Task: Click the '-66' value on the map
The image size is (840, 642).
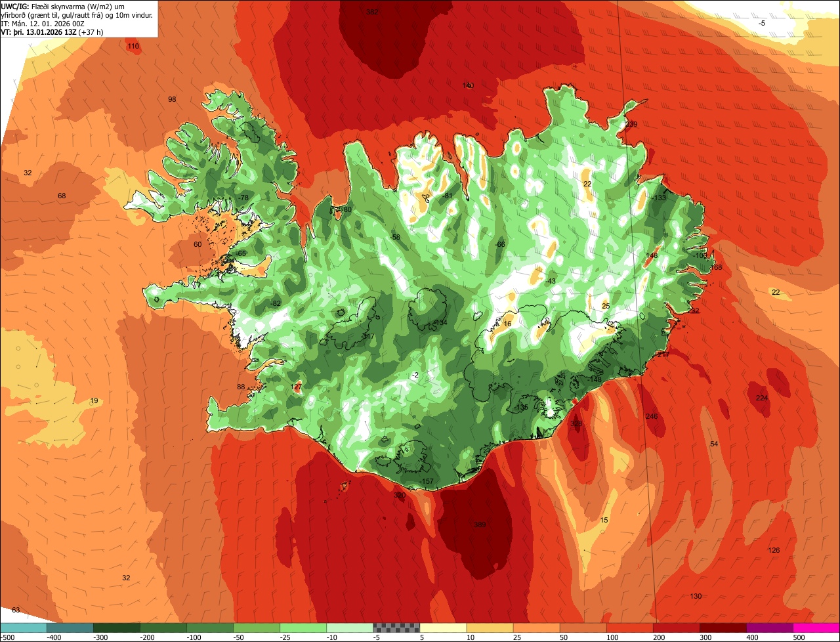Action: (499, 244)
